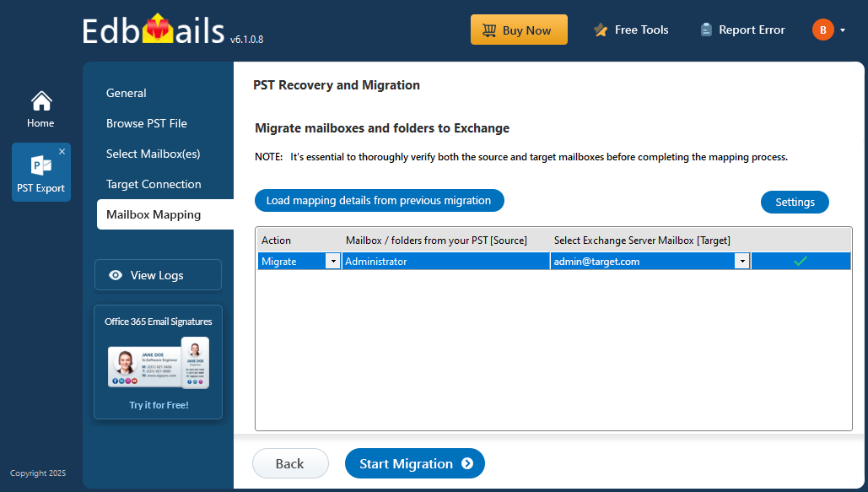868x492 pixels.
Task: Click the Office 365 Email Signatures thumbnail
Action: (158, 363)
